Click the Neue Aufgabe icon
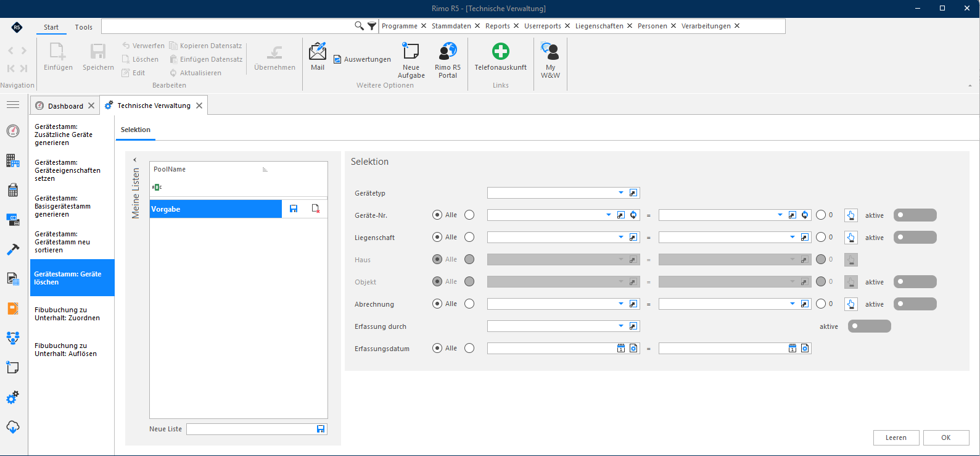 pos(411,60)
